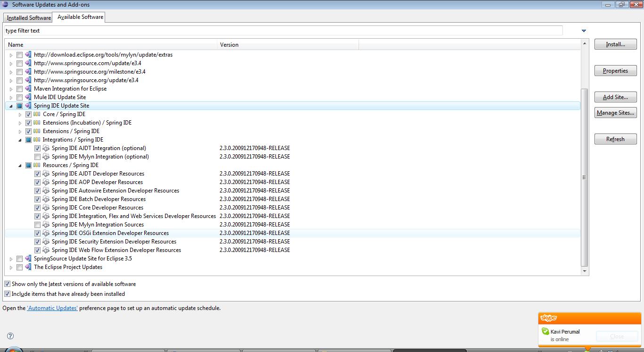The height and width of the screenshot is (352, 644).
Task: Open the view menu dropdown arrow beside the filter
Action: coord(584,31)
